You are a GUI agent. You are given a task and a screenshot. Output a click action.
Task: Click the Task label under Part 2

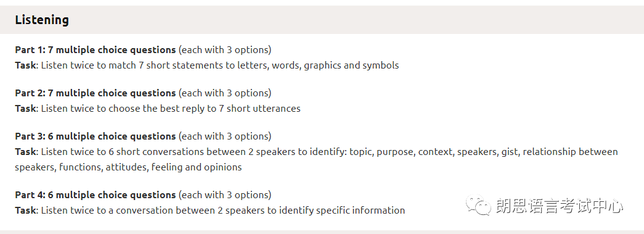[x=25, y=109]
